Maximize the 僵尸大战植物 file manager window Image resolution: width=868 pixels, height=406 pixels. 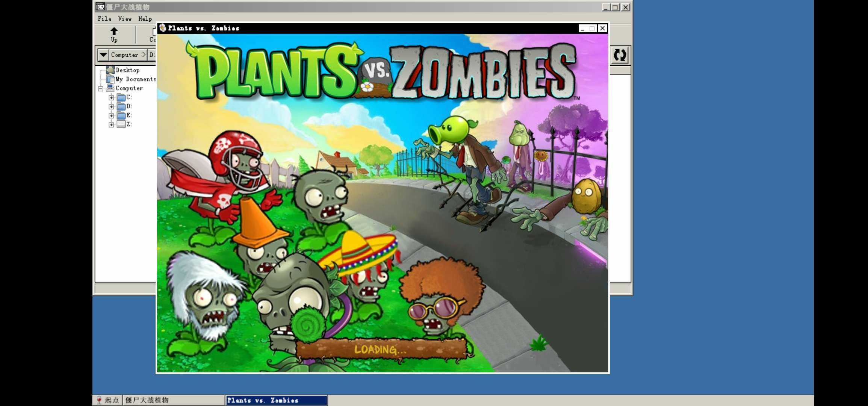tap(615, 8)
